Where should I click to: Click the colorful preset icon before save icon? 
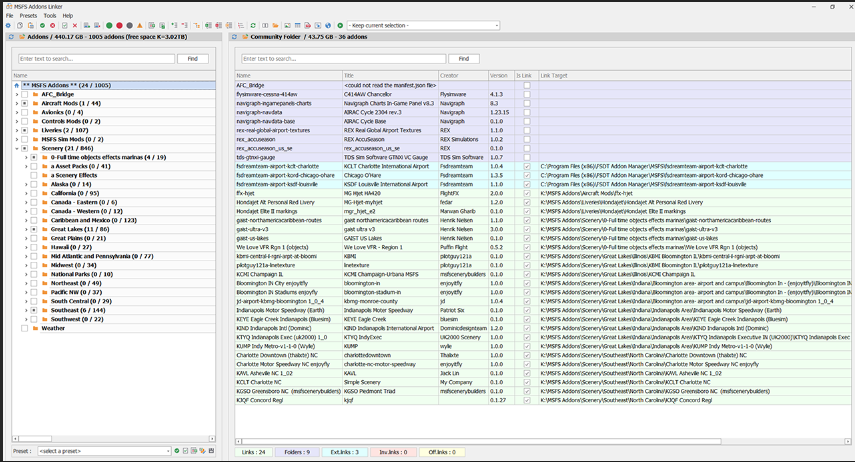pyautogui.click(x=202, y=451)
